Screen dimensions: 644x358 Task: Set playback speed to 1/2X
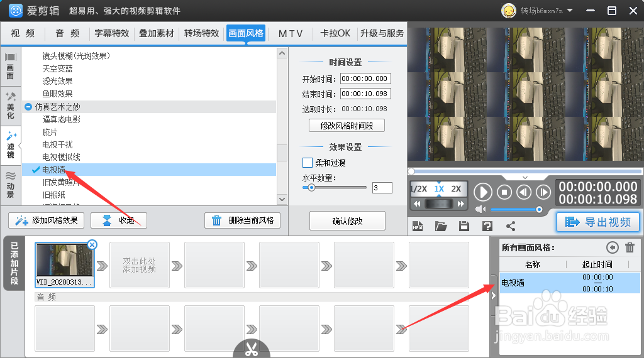[x=419, y=189]
